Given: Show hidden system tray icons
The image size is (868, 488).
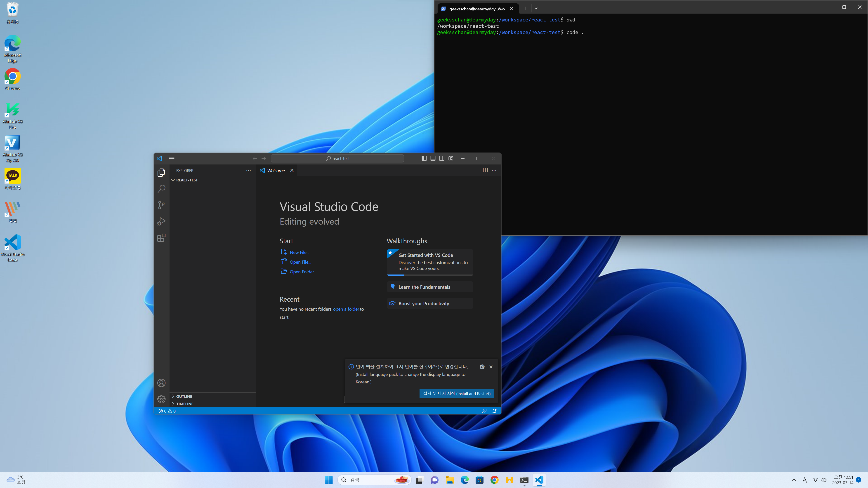Looking at the screenshot, I should coord(794,480).
